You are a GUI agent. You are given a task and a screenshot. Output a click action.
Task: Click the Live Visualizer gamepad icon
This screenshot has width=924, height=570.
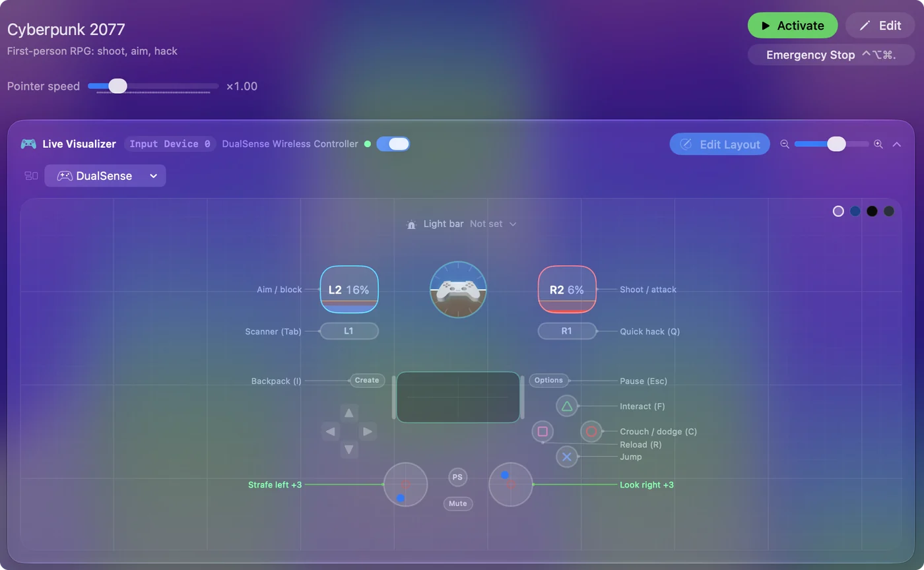point(28,144)
